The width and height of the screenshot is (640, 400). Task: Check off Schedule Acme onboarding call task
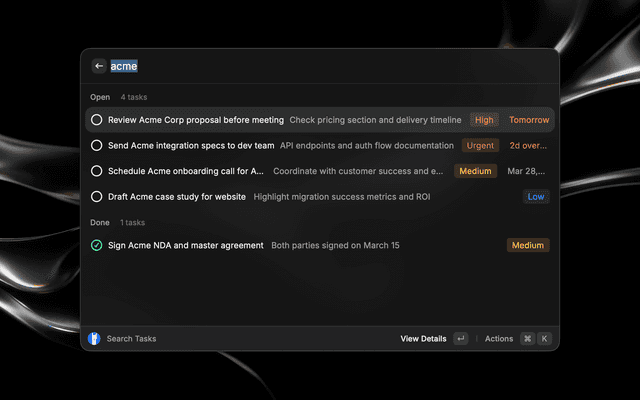click(97, 171)
